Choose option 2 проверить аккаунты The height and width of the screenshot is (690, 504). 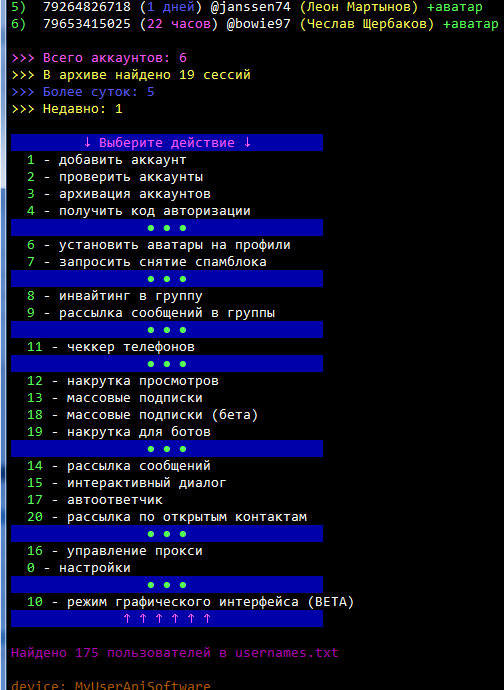(x=115, y=177)
